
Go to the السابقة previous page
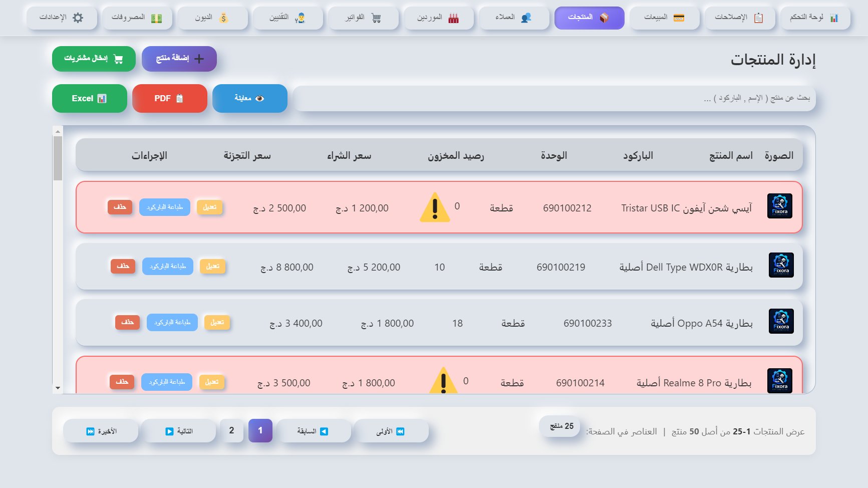314,431
